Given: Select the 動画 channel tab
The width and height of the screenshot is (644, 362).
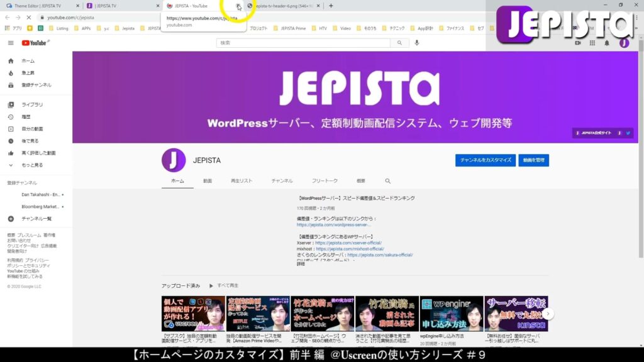Looking at the screenshot, I should [x=208, y=181].
